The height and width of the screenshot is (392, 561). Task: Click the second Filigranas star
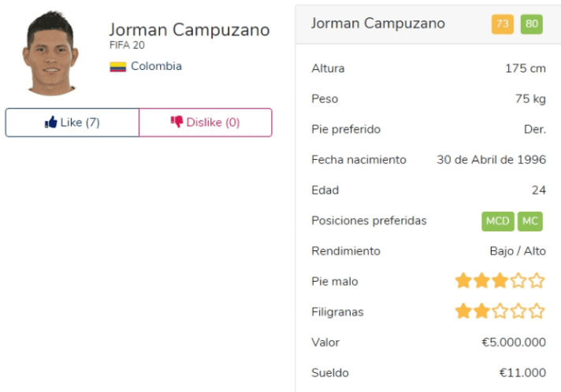481,311
